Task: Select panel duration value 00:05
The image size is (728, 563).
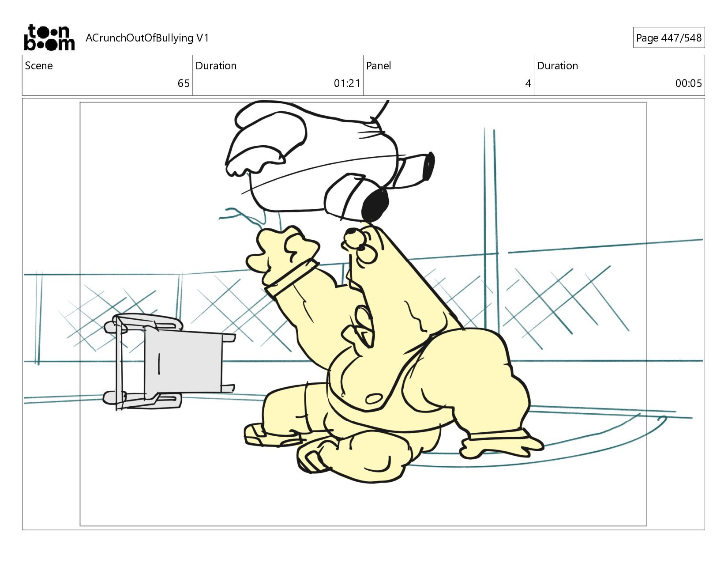Action: pyautogui.click(x=688, y=83)
